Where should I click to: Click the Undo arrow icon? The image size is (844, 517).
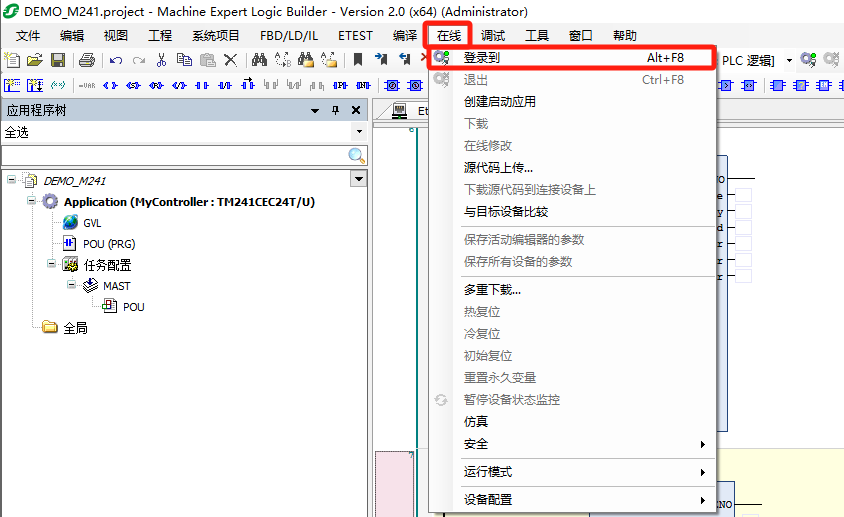pos(116,60)
